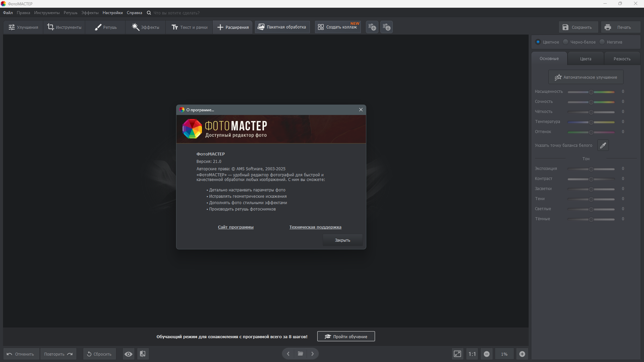Click Создать коллаж button
Image resolution: width=644 pixels, height=362 pixels.
click(338, 27)
